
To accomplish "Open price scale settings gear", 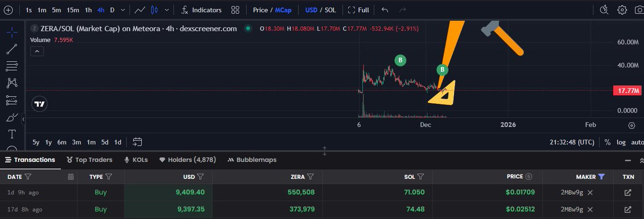I will (x=632, y=125).
